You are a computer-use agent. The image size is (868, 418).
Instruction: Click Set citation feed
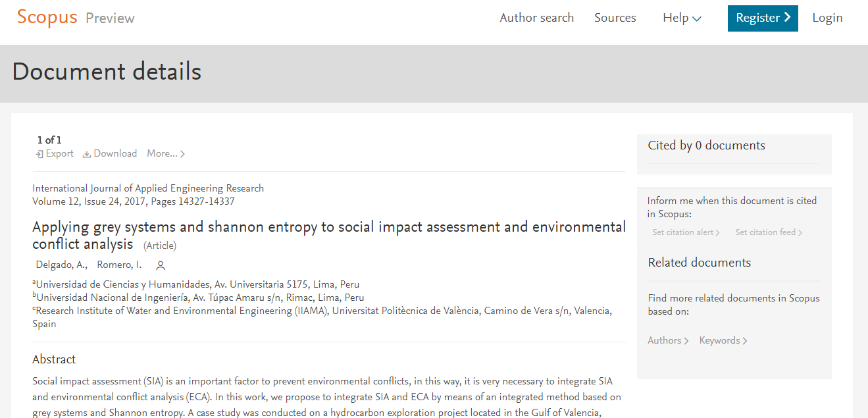tap(769, 232)
